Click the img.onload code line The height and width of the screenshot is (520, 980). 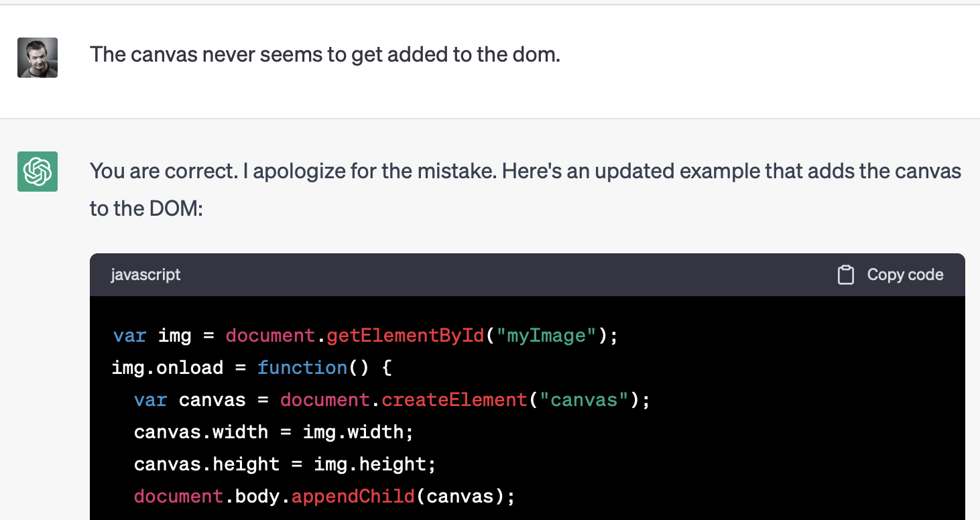[x=252, y=367]
